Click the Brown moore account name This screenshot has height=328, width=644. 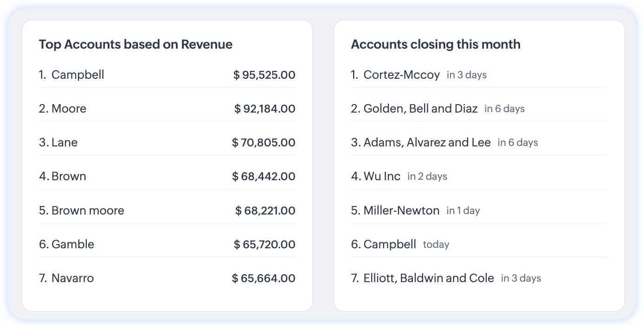(x=88, y=211)
